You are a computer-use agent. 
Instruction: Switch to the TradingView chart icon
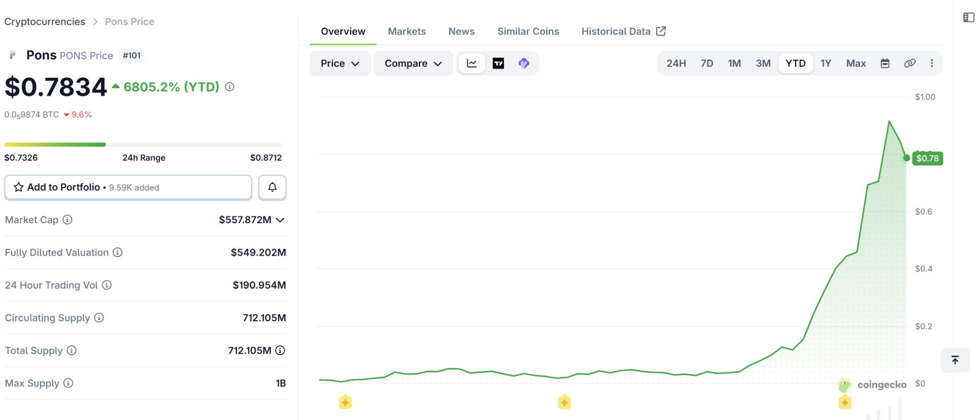coord(499,63)
